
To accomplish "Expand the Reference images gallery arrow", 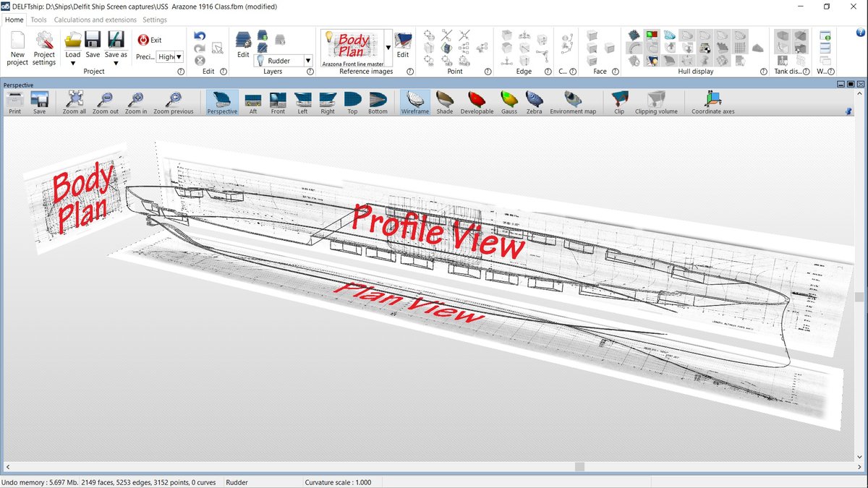I will 388,48.
